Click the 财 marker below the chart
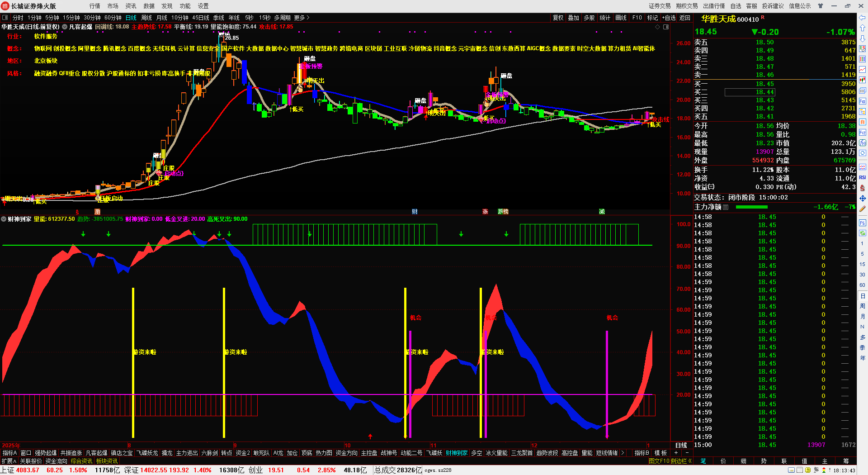The image size is (868, 475). tap(415, 212)
